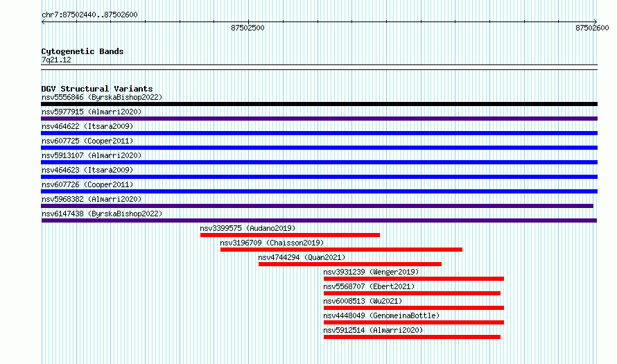The width and height of the screenshot is (617, 364).
Task: Click the DGV Structural Variants track title
Action: (97, 89)
